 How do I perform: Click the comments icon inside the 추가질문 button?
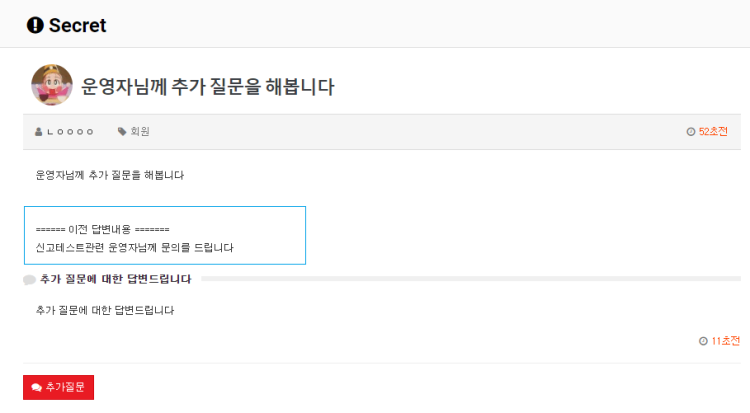pyautogui.click(x=37, y=387)
